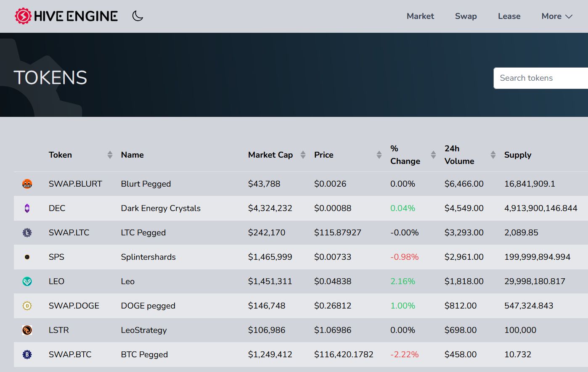Go to the Lease page
The image size is (588, 372).
(x=509, y=16)
